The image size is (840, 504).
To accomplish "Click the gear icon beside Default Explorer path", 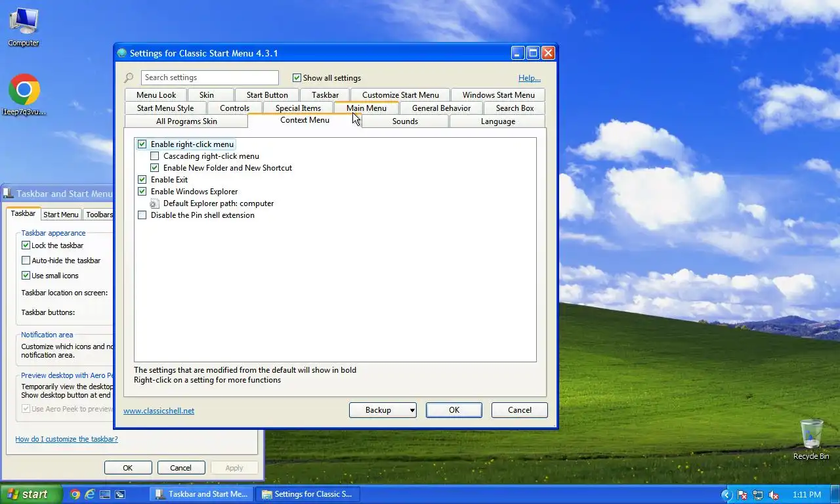I will (x=154, y=203).
